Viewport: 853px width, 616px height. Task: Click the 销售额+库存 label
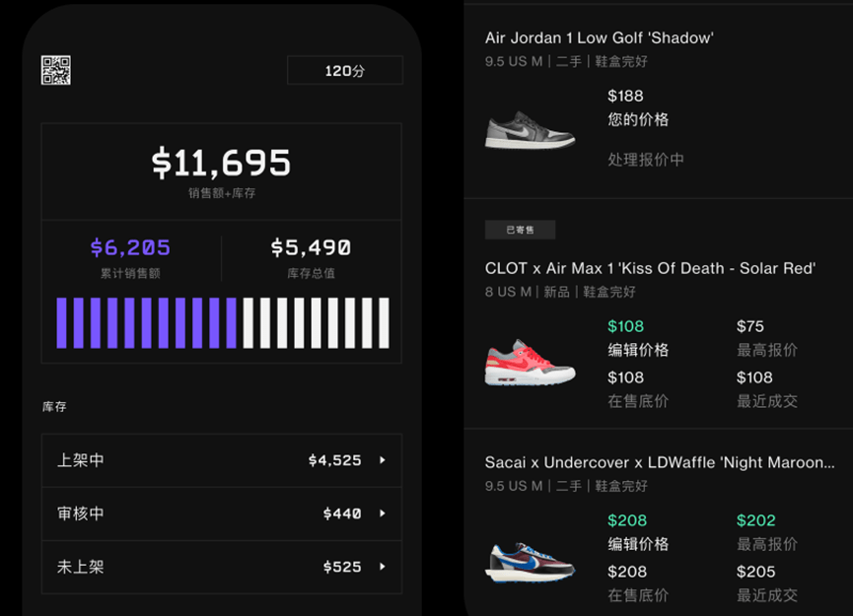pyautogui.click(x=222, y=193)
